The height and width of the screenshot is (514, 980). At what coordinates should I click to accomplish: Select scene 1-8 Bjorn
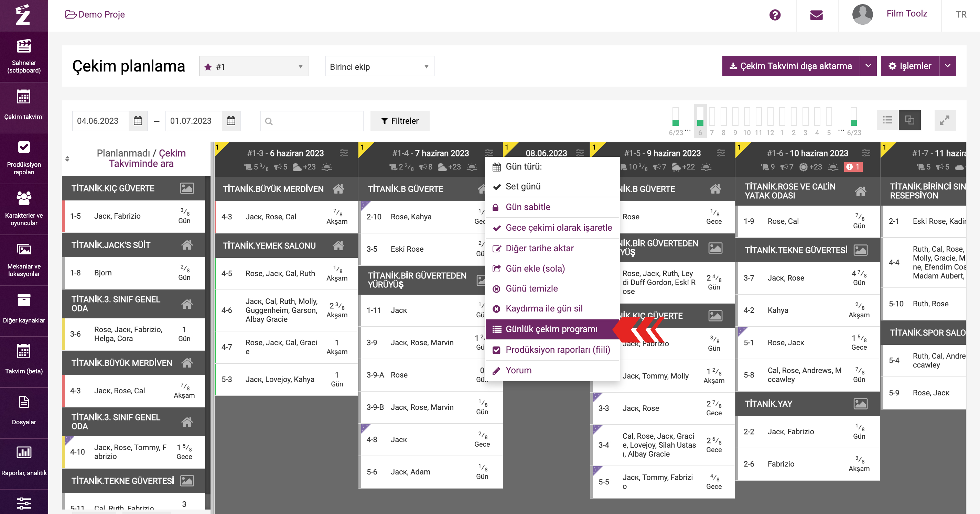134,273
